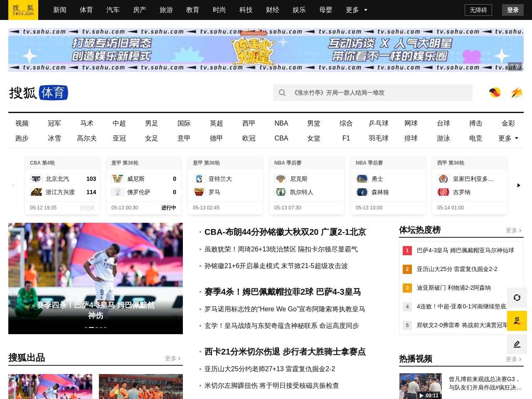Expand 更多 dropdown in sports categories
Screen dimensions: 532x399
[x=508, y=138]
